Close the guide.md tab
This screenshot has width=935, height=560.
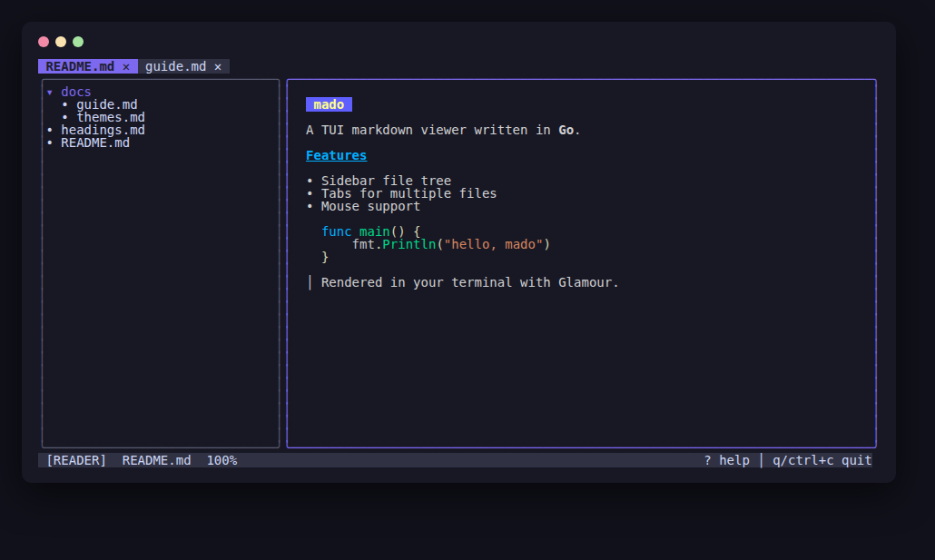coord(218,67)
